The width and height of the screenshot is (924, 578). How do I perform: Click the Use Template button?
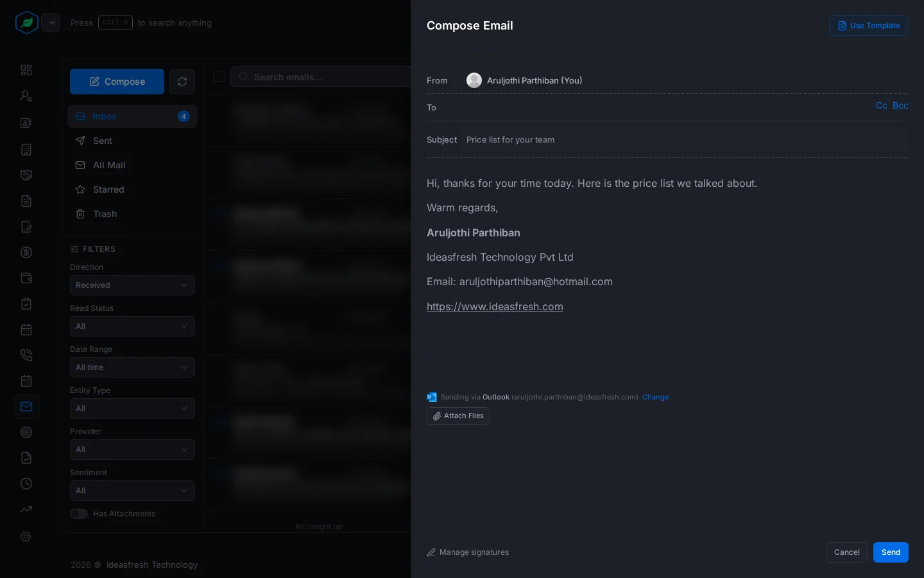869,26
